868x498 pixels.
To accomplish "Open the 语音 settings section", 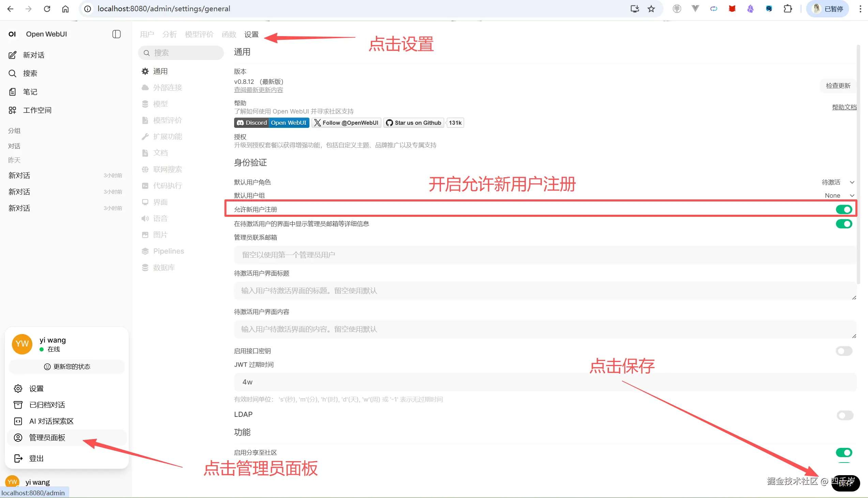I will 160,218.
